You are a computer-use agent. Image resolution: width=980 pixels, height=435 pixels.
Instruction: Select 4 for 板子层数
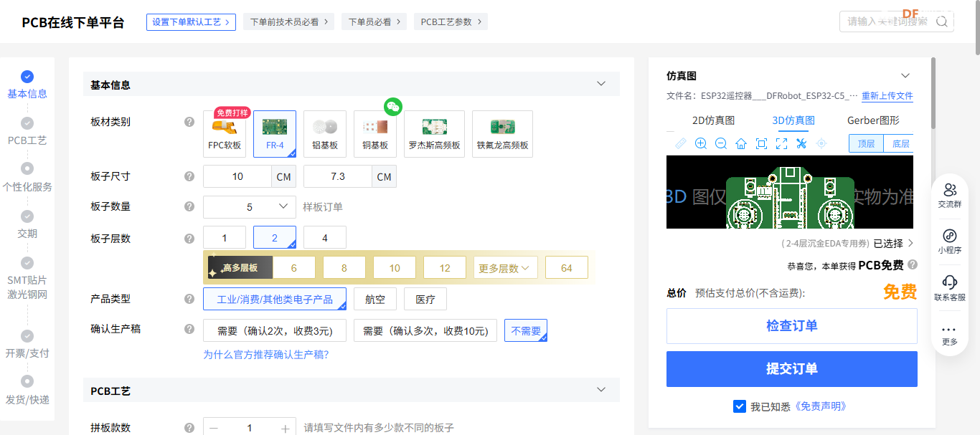coord(325,236)
